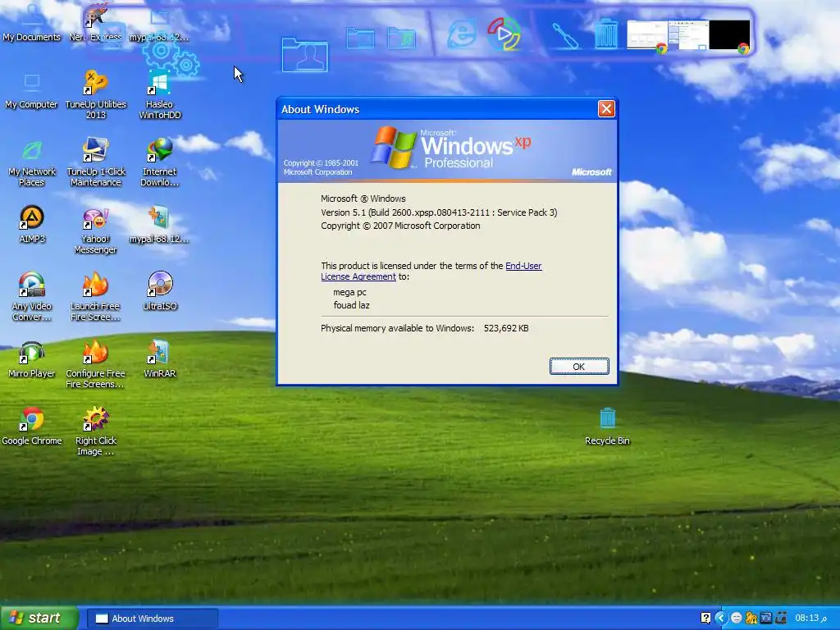This screenshot has height=630, width=840.
Task: Expand hidden system tray icons
Action: point(721,618)
